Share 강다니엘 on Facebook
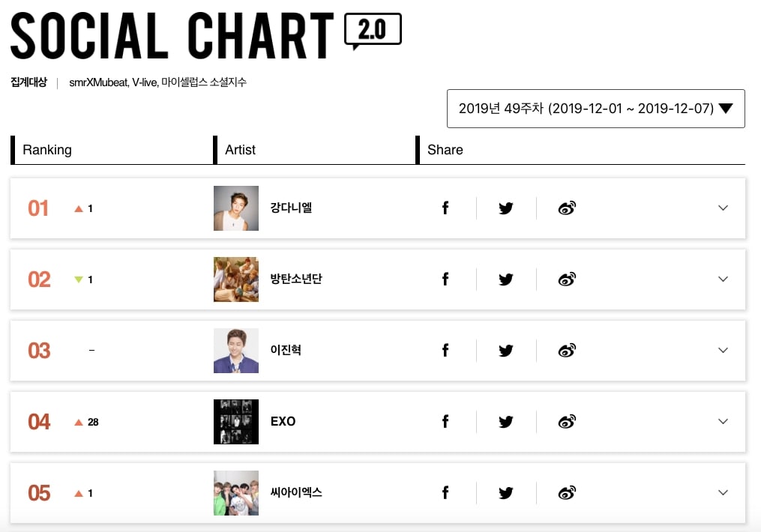This screenshot has width=761, height=532. 445,208
